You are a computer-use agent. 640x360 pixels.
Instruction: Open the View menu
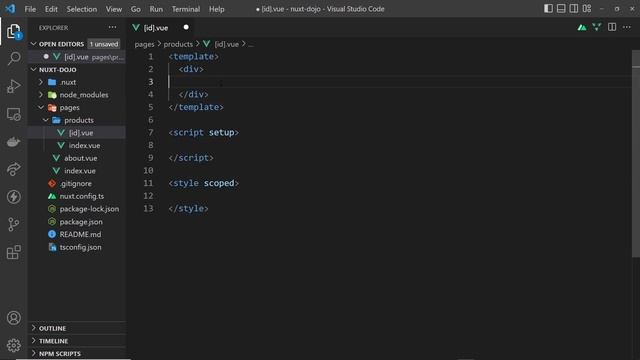coord(114,9)
